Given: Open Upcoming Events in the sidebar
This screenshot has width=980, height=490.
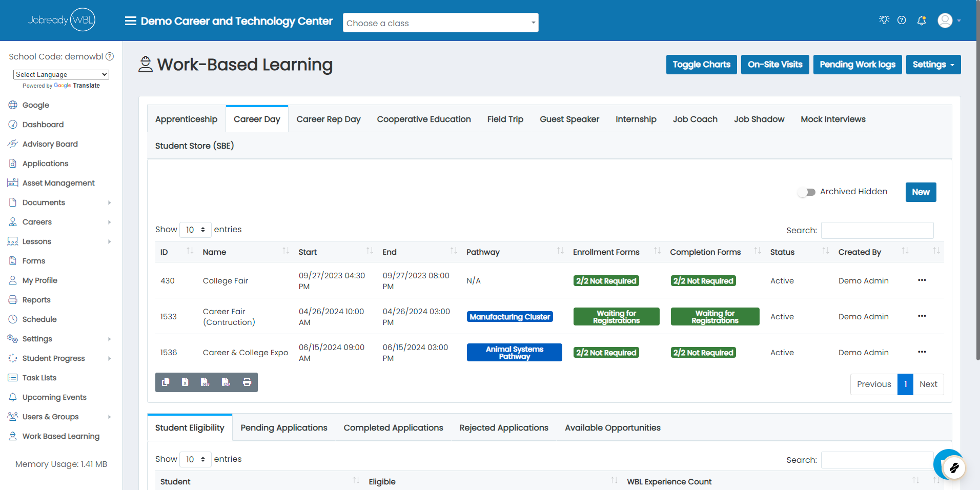Looking at the screenshot, I should [54, 397].
